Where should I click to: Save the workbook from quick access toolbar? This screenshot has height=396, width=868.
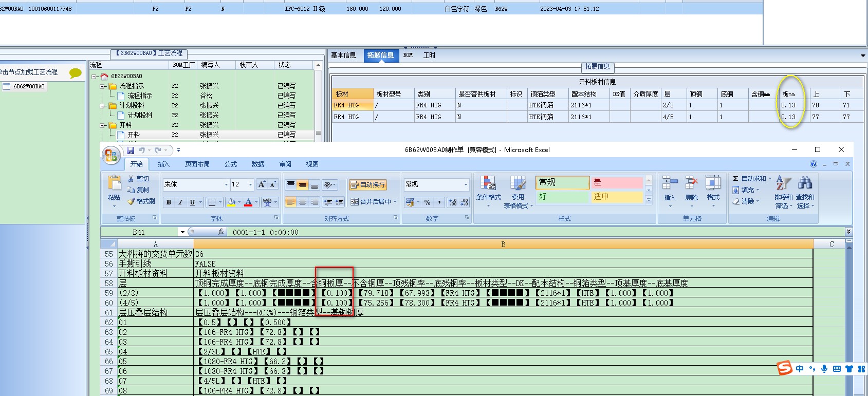pos(131,150)
